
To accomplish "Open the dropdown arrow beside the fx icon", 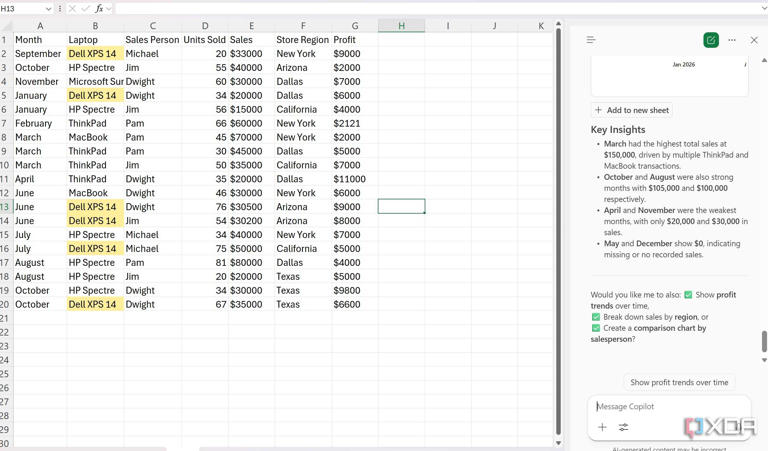I will coord(108,9).
